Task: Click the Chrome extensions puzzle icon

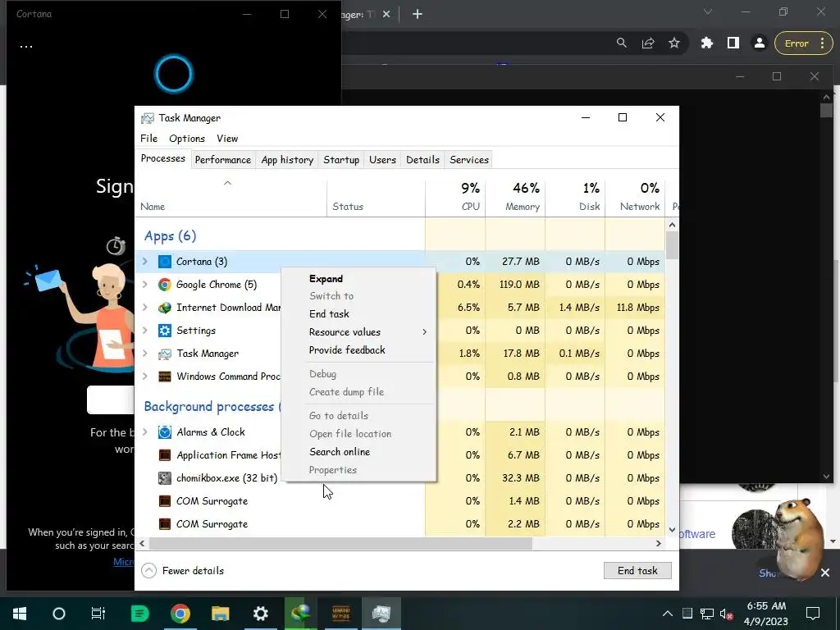Action: 707,43
